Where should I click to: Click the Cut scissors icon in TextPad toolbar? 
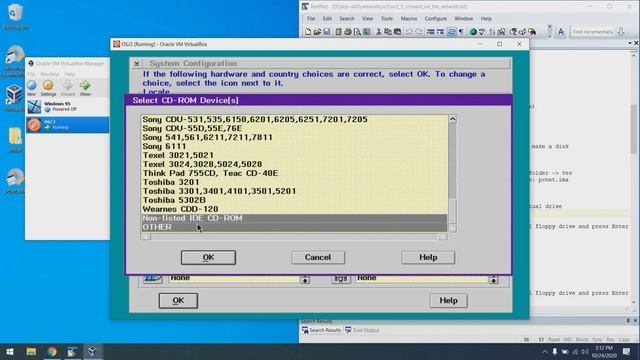pos(378,32)
